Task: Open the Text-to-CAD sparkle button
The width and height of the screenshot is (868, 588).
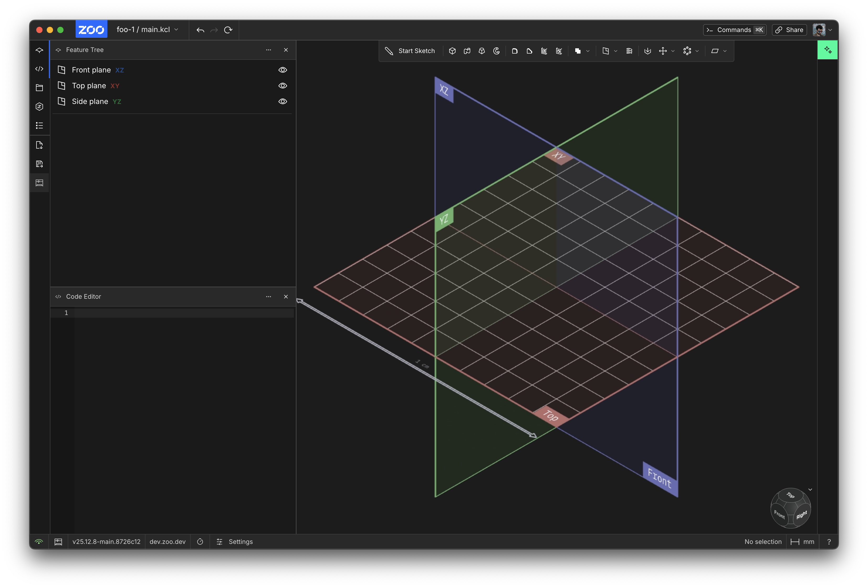Action: coord(828,50)
